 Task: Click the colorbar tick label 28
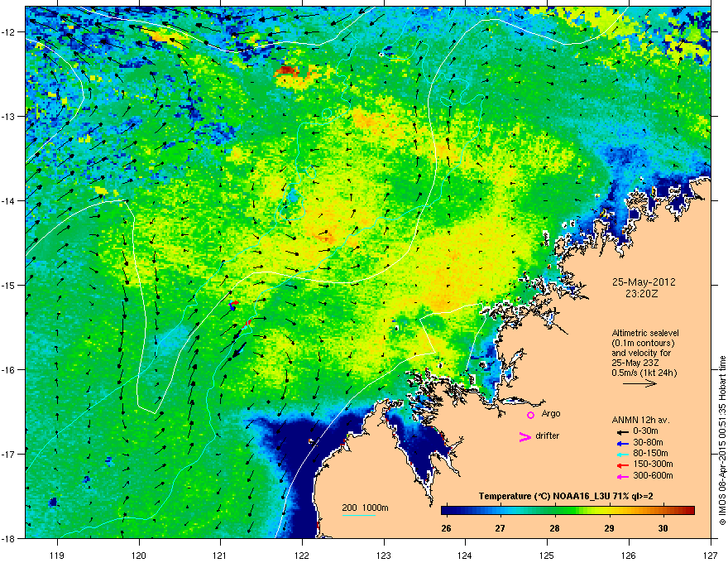[x=554, y=528]
